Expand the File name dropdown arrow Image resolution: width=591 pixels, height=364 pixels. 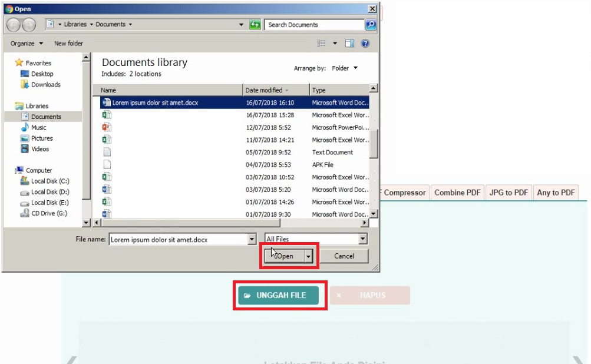pos(252,239)
